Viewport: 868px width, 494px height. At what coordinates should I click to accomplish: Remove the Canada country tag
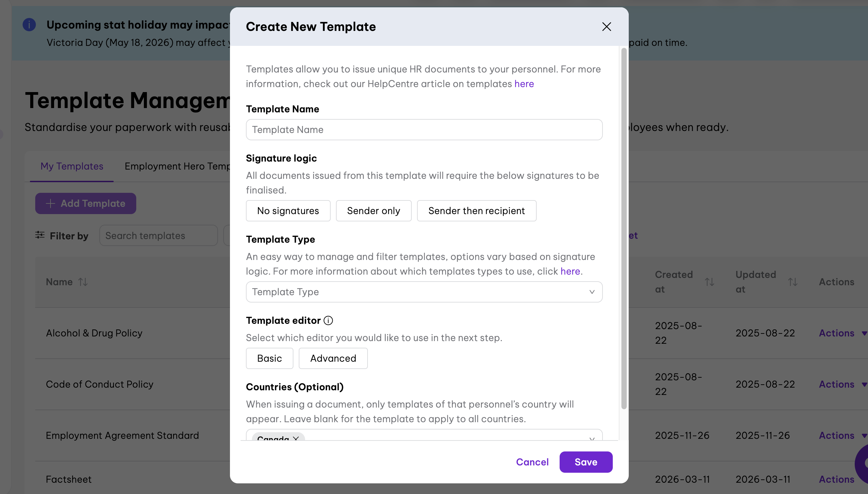[296, 438]
